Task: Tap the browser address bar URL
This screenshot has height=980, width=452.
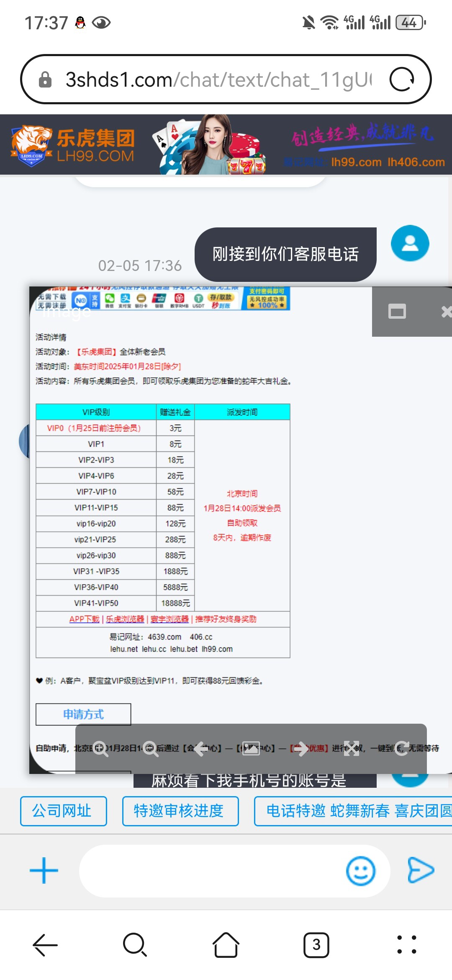Action: click(218, 79)
